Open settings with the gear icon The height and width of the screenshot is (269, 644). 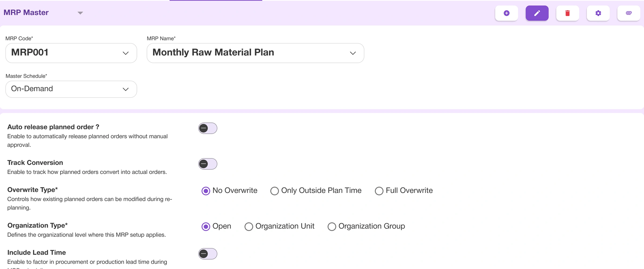click(598, 13)
